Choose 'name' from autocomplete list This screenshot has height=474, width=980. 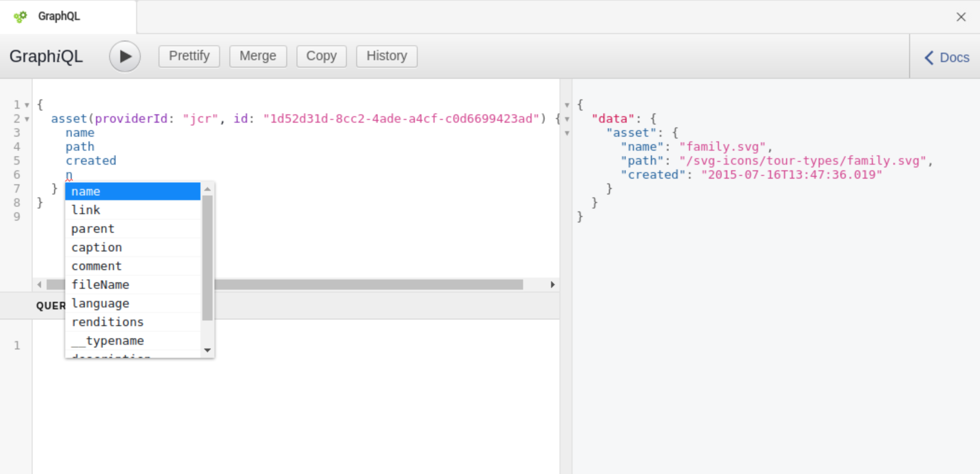[132, 191]
